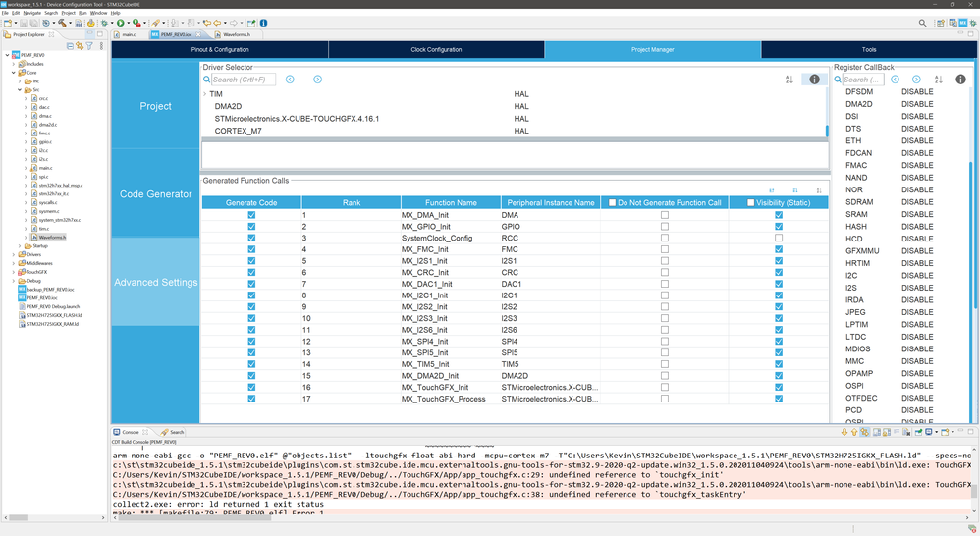Click the Register CallBack search field
The height and width of the screenshot is (536, 980).
862,80
